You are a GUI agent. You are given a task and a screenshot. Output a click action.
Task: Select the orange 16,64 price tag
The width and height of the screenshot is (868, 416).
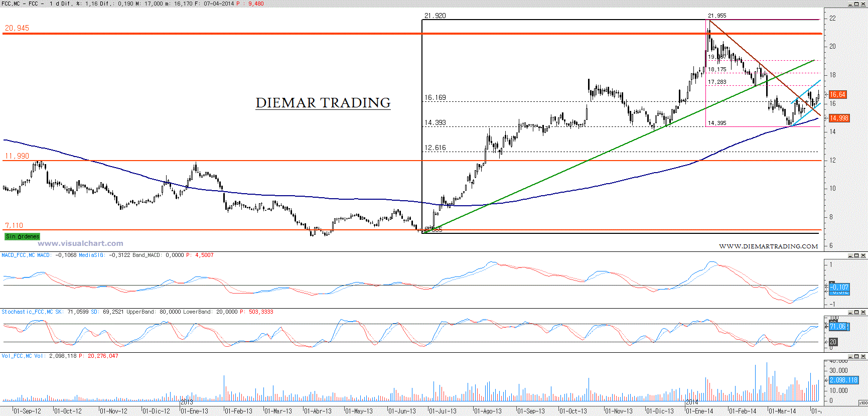click(837, 94)
